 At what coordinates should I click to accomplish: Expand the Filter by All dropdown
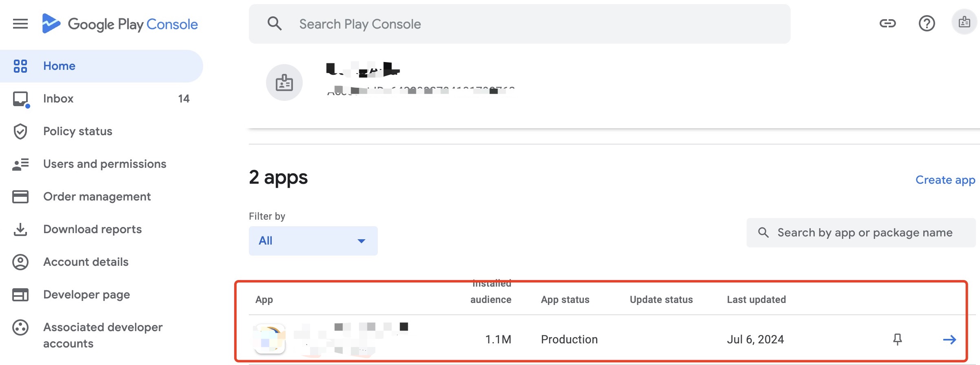click(x=313, y=241)
